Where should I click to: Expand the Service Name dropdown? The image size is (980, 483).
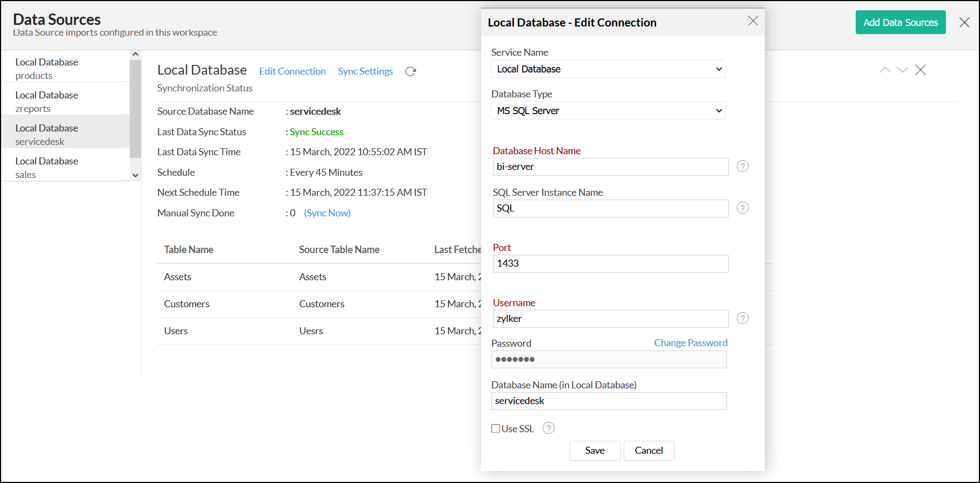coord(608,69)
